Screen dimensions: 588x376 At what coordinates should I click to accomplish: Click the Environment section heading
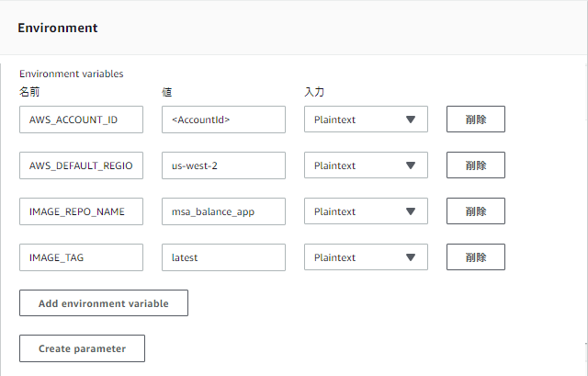tap(57, 28)
